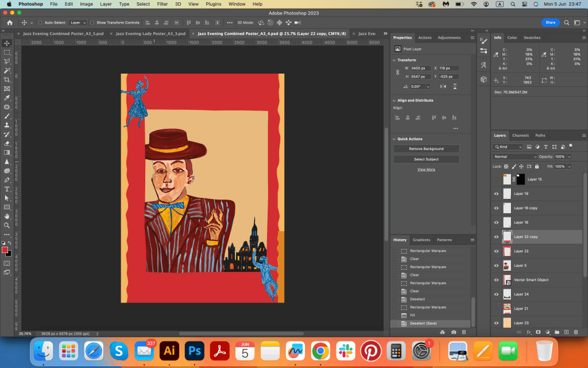
Task: Enable the Auto-Select checkbox
Action: pos(40,22)
